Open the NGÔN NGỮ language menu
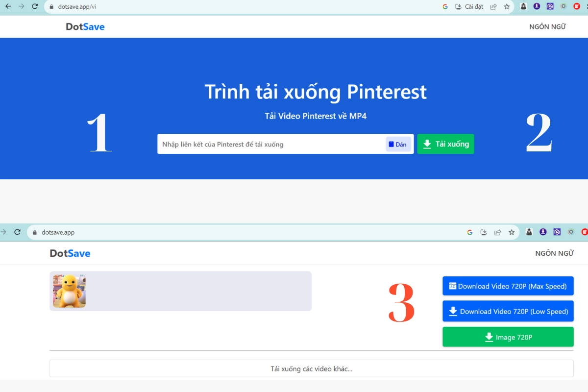The width and height of the screenshot is (588, 392). pos(547,26)
